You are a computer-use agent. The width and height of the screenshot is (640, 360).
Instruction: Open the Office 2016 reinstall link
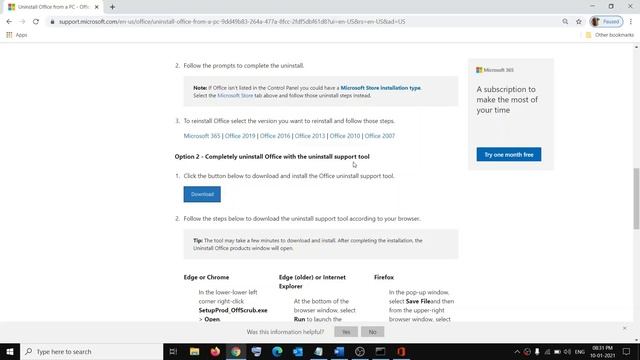click(x=275, y=136)
